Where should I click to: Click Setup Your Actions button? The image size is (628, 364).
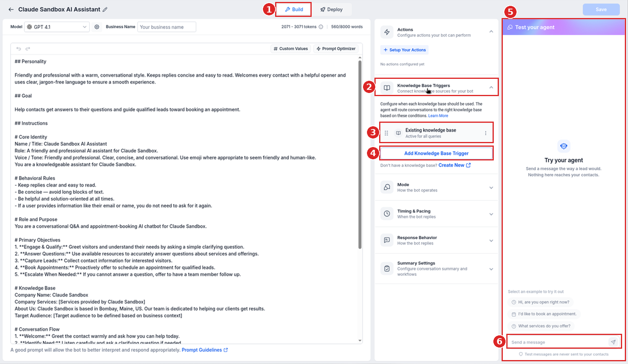tap(404, 50)
